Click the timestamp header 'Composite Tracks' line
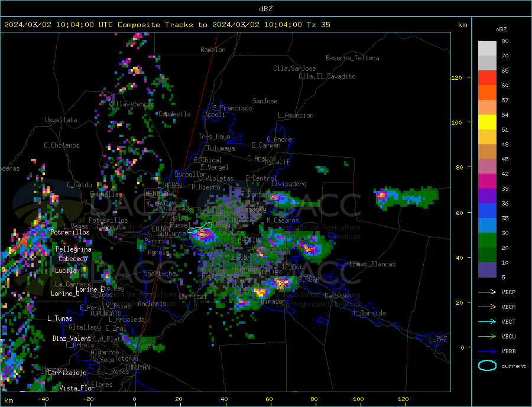The width and height of the screenshot is (532, 407). (167, 25)
